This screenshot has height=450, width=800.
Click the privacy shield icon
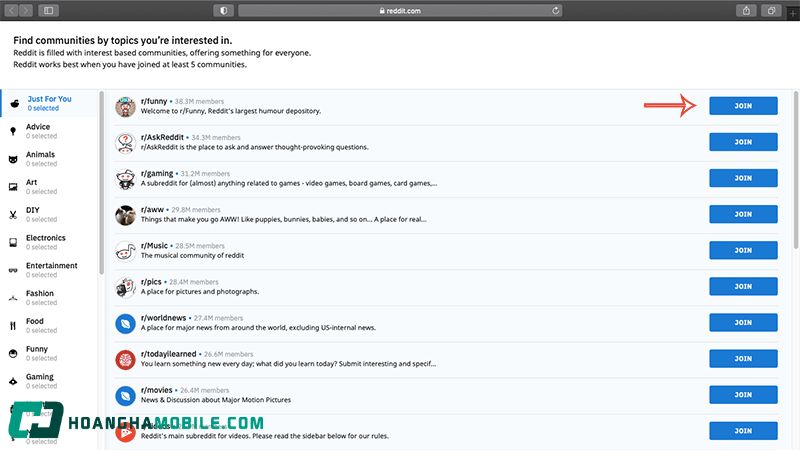pos(223,10)
